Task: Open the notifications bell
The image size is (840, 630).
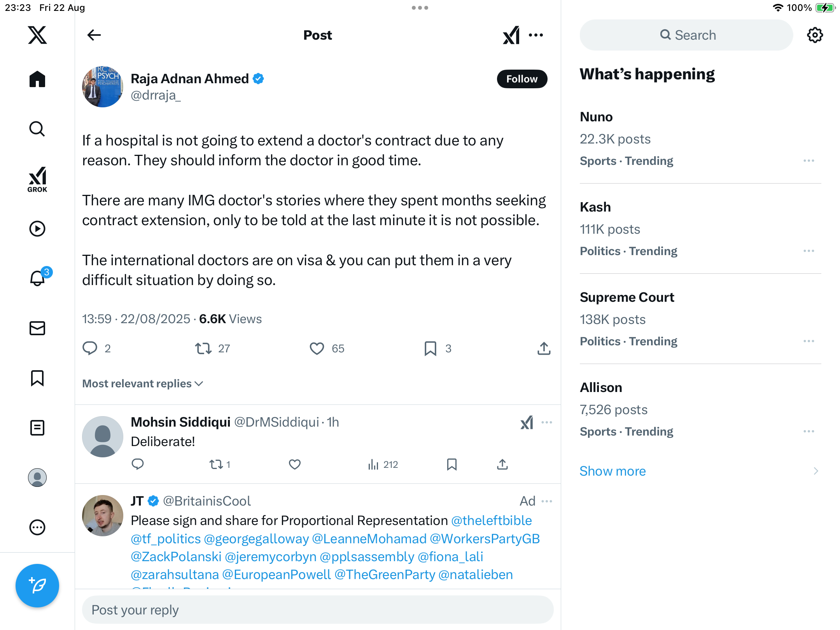Action: [37, 278]
